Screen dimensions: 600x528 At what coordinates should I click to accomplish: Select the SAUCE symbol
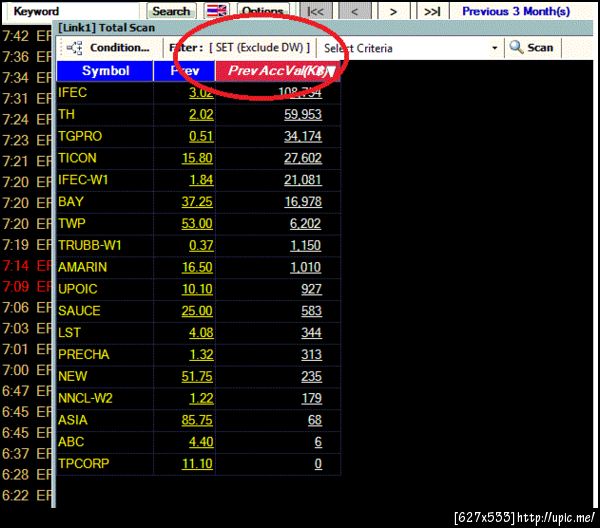point(79,310)
